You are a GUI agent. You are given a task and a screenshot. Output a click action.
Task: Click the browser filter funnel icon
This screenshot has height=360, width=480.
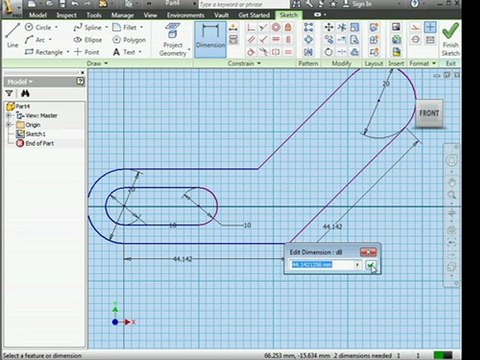[9, 93]
